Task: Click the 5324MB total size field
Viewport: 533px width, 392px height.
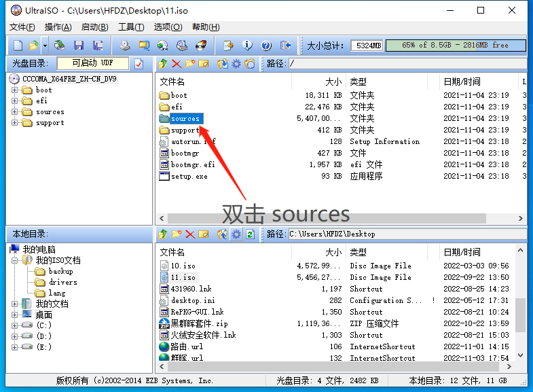Action: point(367,46)
